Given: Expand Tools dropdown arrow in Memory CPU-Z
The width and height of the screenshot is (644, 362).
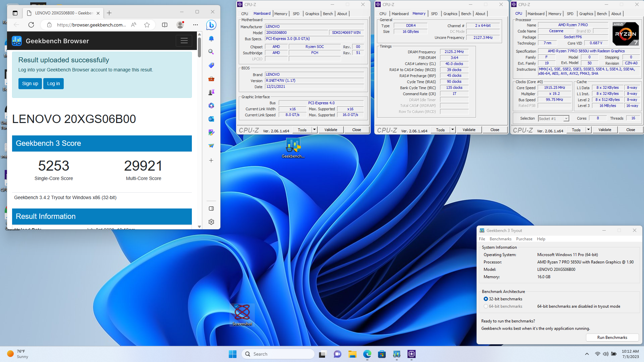Looking at the screenshot, I should (x=452, y=130).
